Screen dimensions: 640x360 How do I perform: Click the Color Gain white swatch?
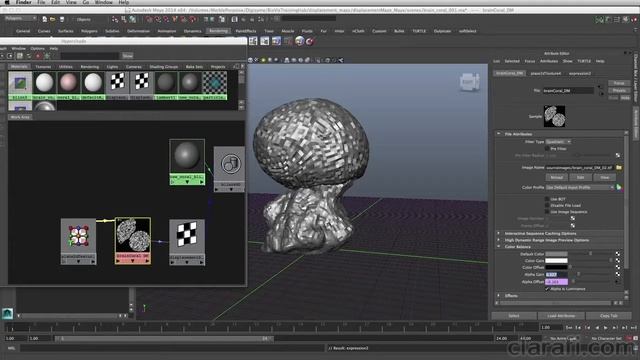(x=556, y=261)
